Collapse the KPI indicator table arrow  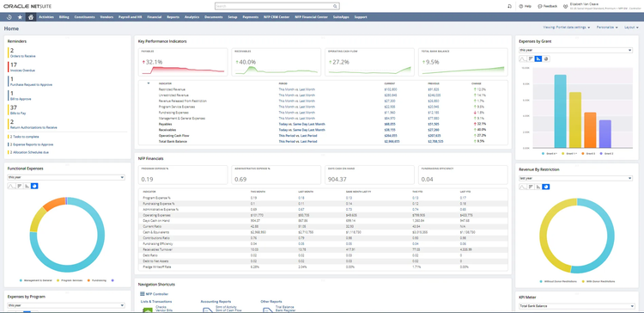(149, 83)
